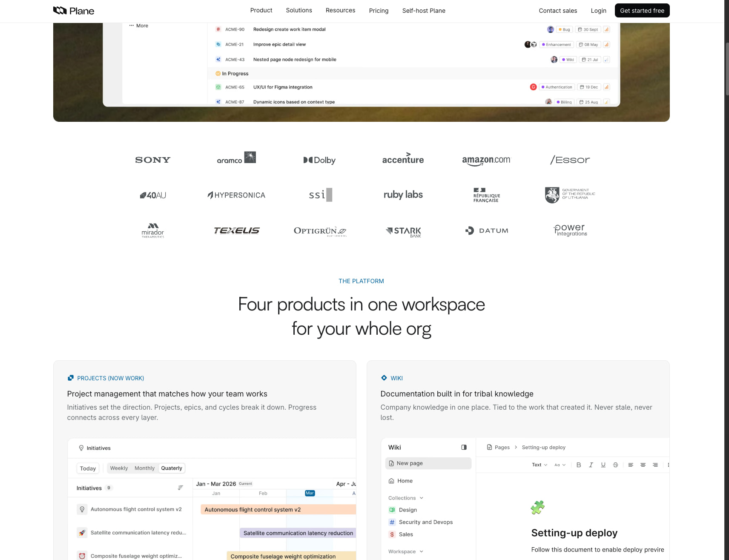729x560 pixels.
Task: Align text right in wiki editor
Action: (x=655, y=465)
